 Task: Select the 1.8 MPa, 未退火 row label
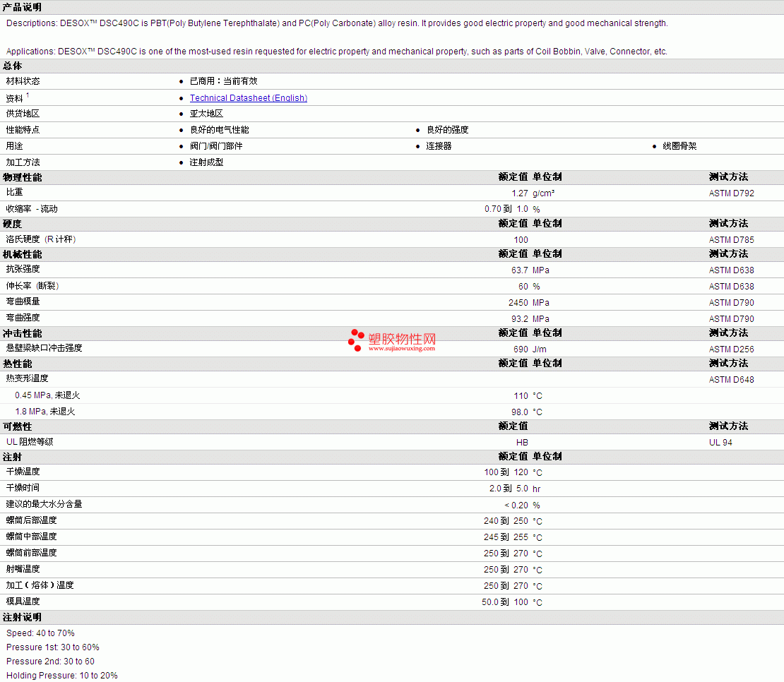click(x=45, y=412)
